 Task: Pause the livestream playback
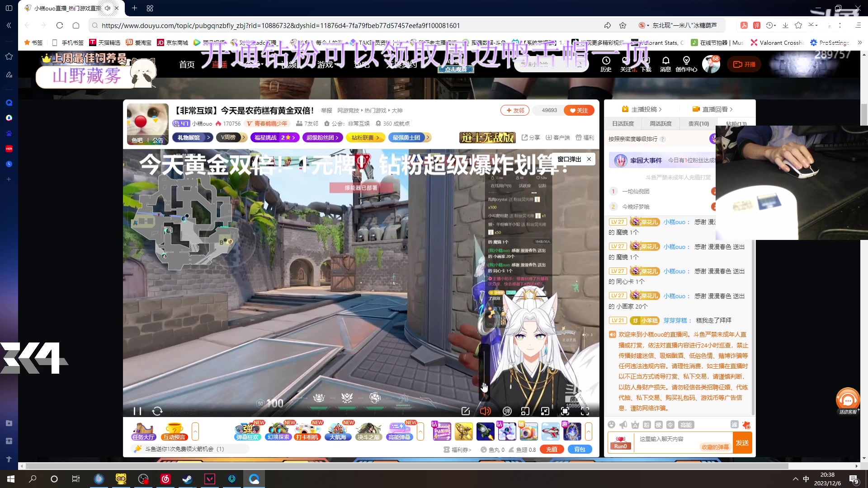tap(137, 411)
